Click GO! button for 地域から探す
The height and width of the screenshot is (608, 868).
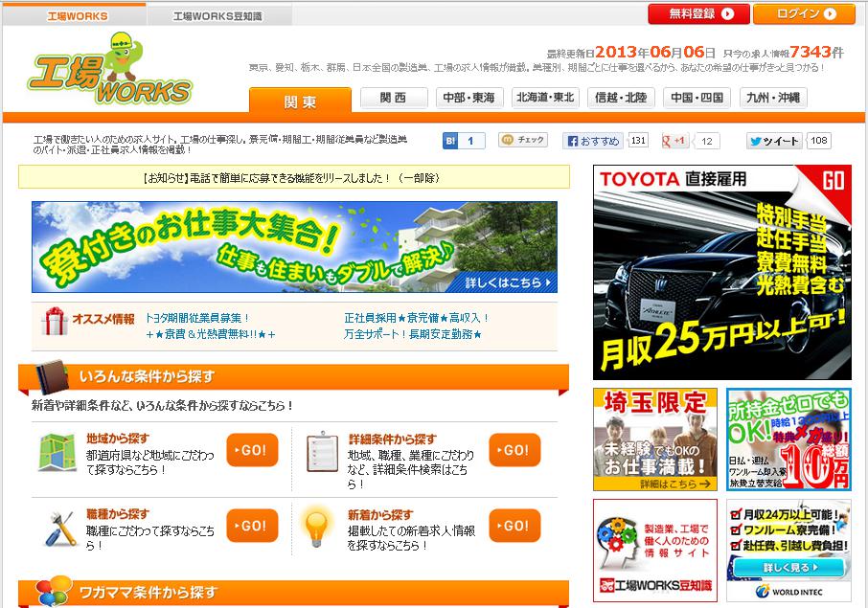pos(252,450)
